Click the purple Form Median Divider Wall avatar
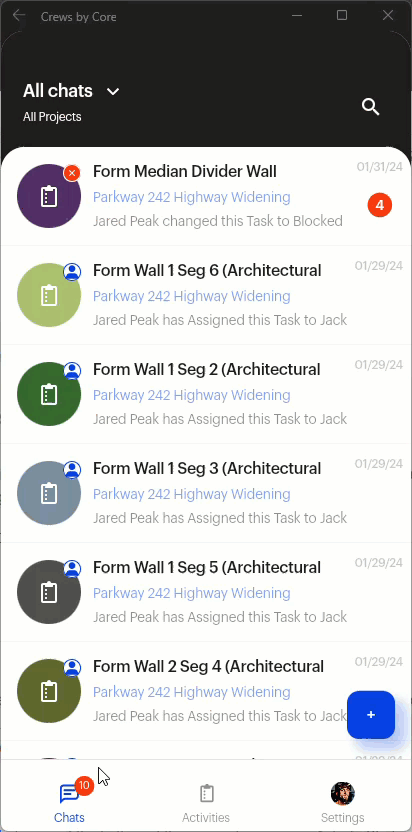Screen dimensions: 412x832 click(49, 196)
